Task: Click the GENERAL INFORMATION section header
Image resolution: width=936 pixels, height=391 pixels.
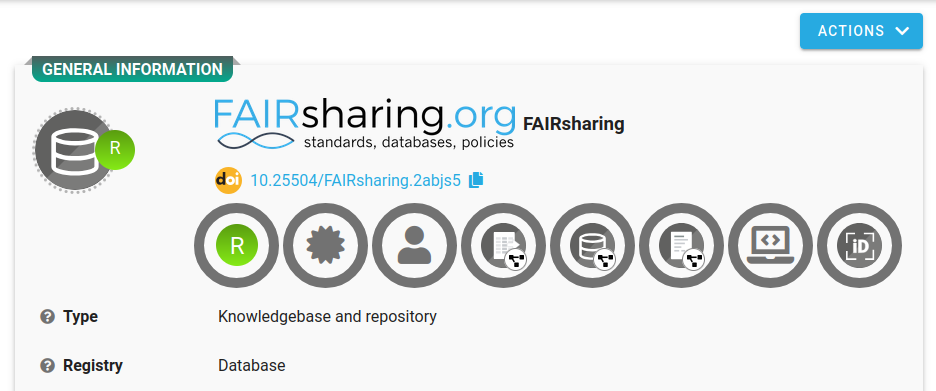Action: 133,69
